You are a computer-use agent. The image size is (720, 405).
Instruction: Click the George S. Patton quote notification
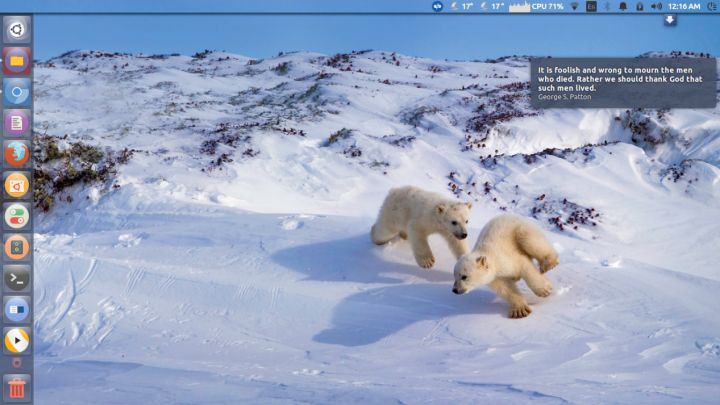623,82
